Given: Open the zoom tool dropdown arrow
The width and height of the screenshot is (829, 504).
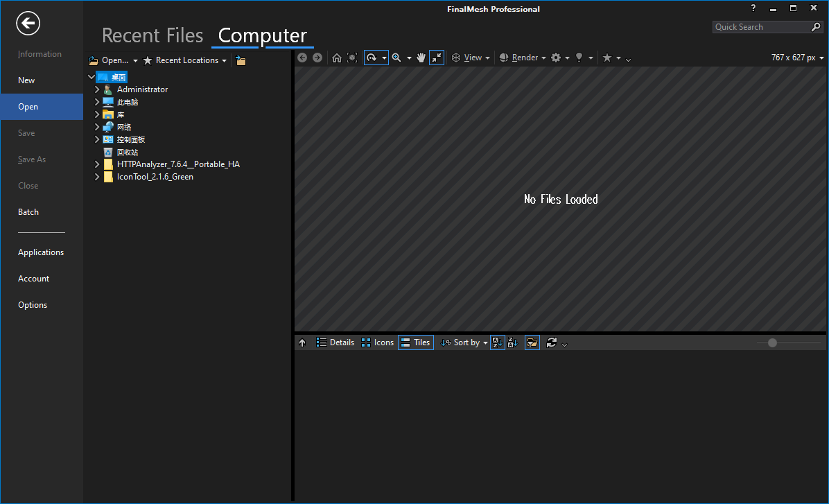Looking at the screenshot, I should tap(409, 58).
